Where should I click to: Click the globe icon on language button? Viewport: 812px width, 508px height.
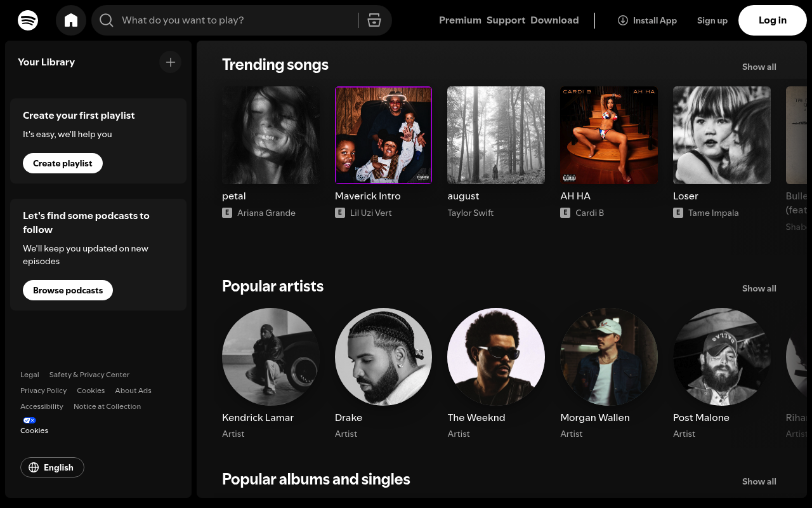coord(34,467)
